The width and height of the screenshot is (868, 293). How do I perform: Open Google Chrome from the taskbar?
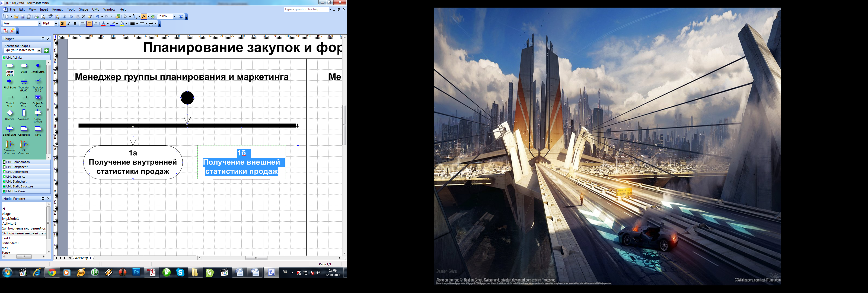tap(52, 272)
